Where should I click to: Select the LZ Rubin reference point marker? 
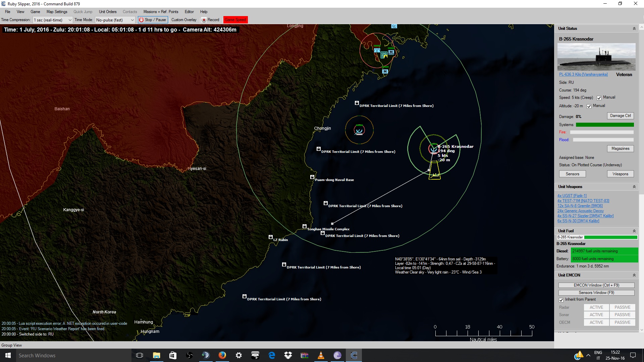point(271,237)
